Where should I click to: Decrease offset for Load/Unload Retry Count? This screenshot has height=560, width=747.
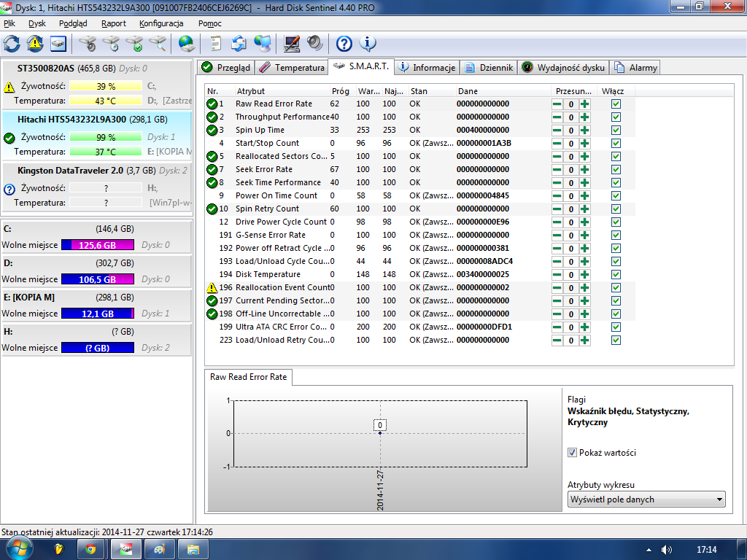557,340
